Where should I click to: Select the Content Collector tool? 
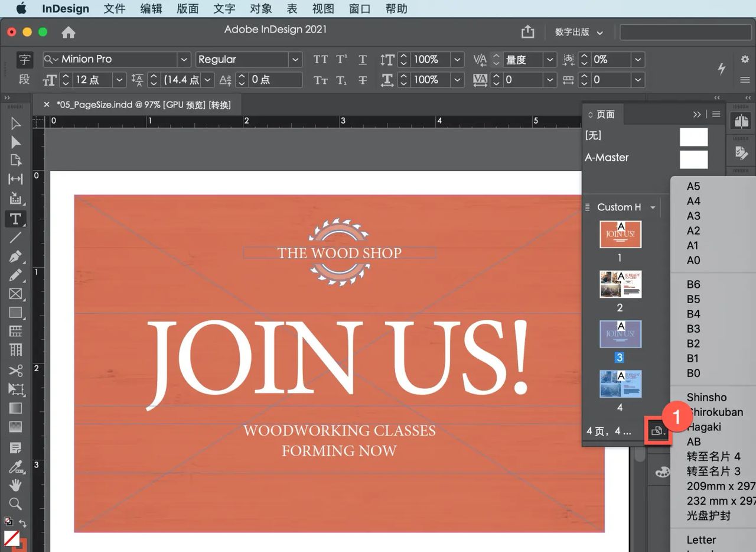click(16, 199)
